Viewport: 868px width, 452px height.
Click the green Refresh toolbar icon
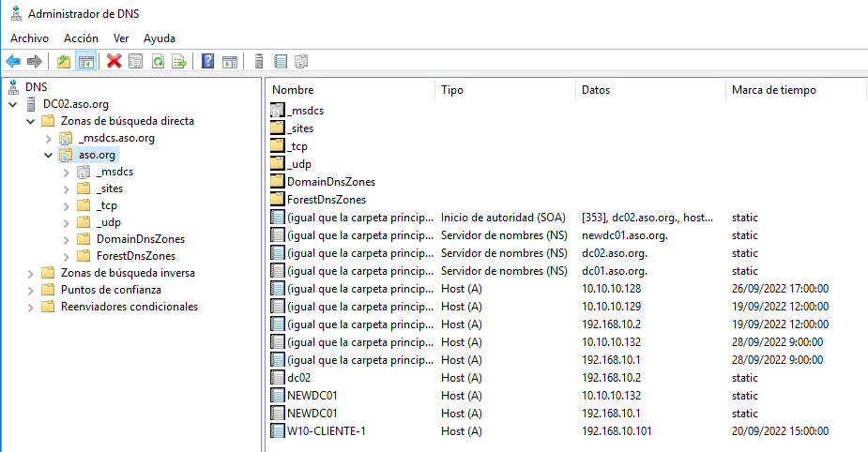158,62
